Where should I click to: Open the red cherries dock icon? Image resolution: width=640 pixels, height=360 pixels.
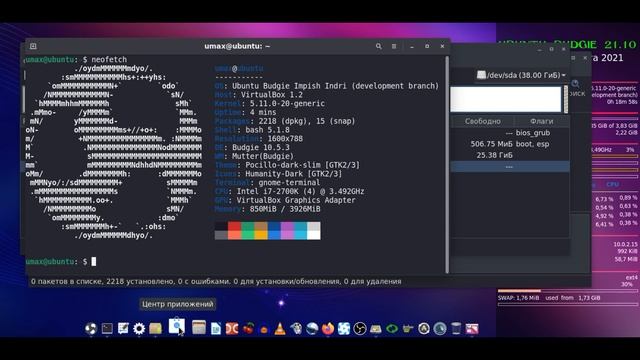tap(248, 329)
